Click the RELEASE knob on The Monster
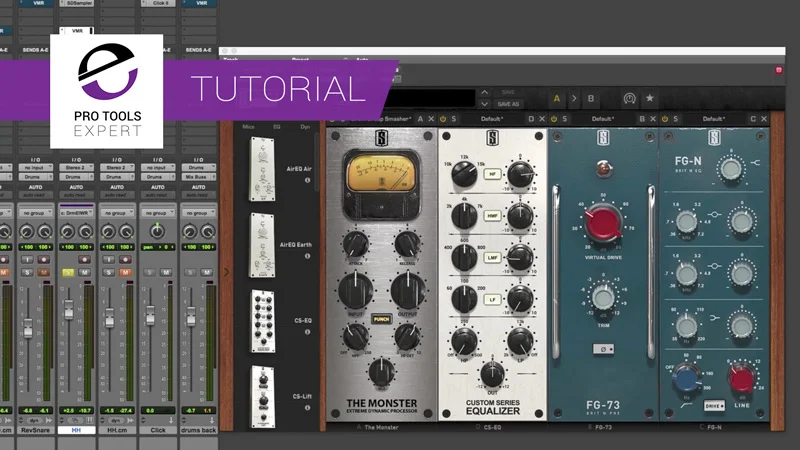Image resolution: width=800 pixels, height=450 pixels. click(x=407, y=244)
